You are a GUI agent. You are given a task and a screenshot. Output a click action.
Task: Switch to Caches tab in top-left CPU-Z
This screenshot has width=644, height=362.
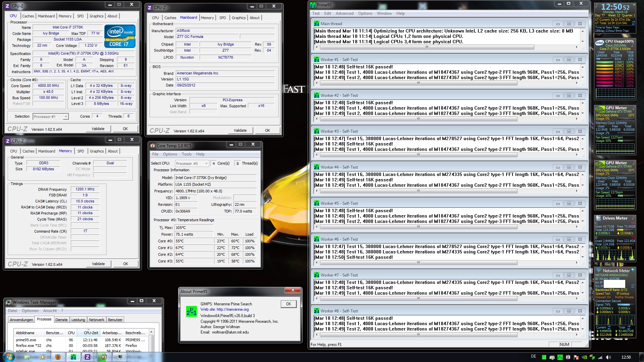[28, 16]
